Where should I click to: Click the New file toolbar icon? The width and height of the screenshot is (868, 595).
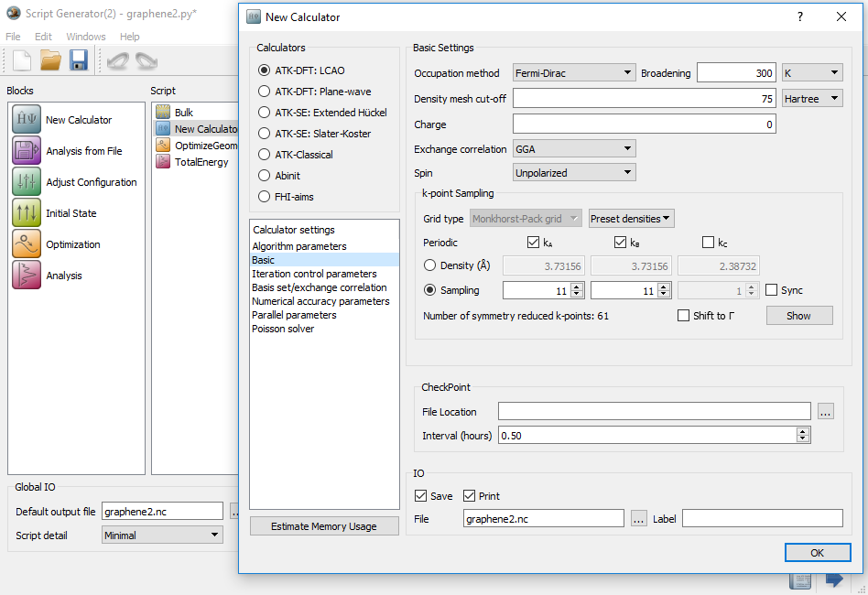pos(22,59)
